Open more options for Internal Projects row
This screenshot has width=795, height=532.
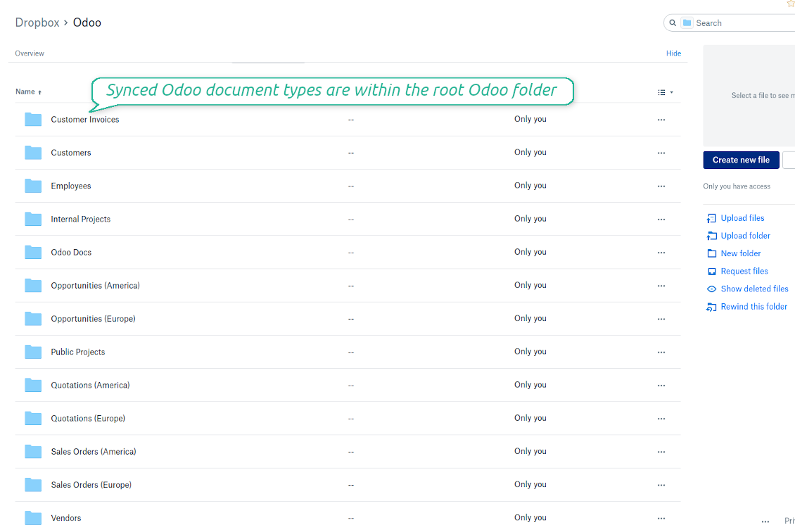[x=661, y=219]
